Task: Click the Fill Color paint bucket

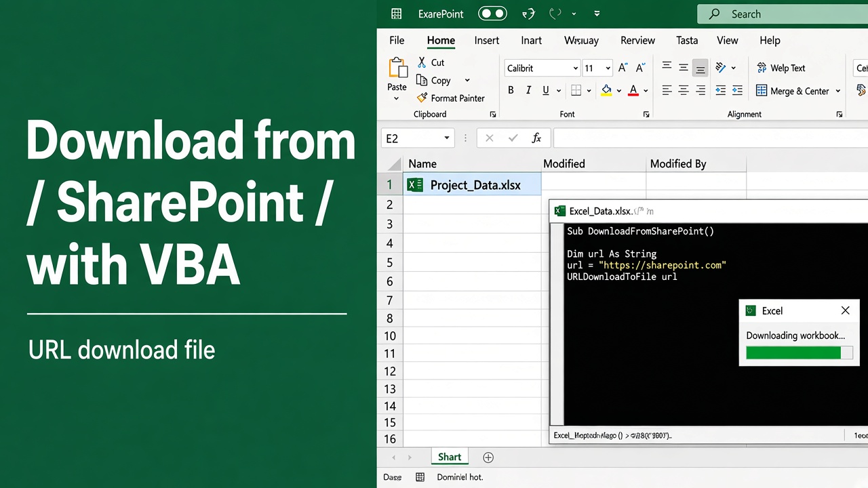Action: tap(606, 90)
